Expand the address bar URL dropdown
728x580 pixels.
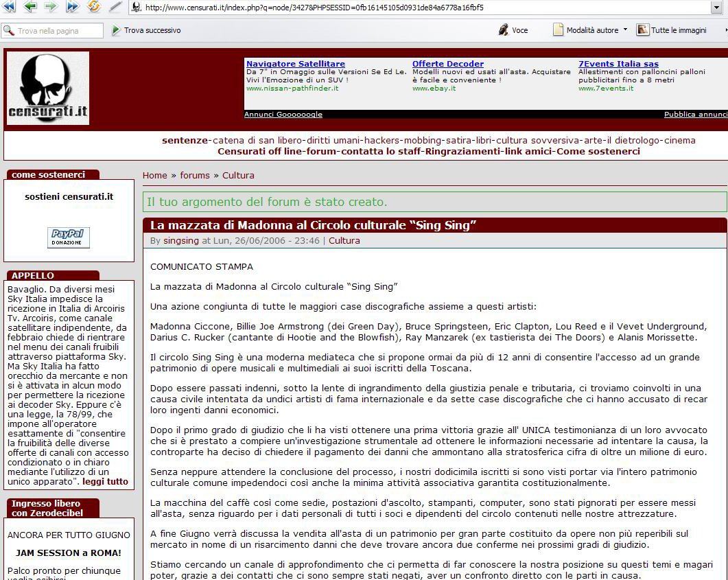[717, 8]
